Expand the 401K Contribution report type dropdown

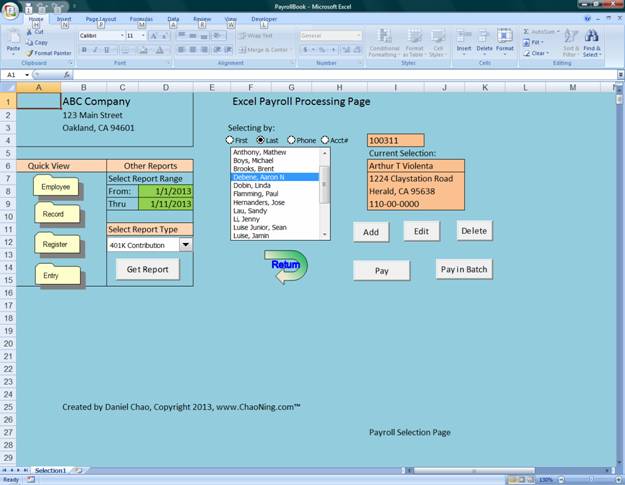185,244
